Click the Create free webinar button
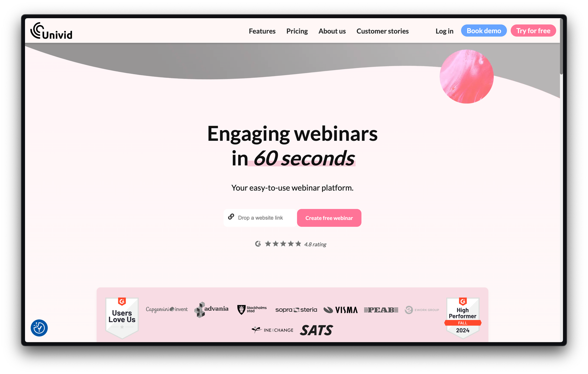Image resolution: width=588 pixels, height=374 pixels. click(x=328, y=218)
